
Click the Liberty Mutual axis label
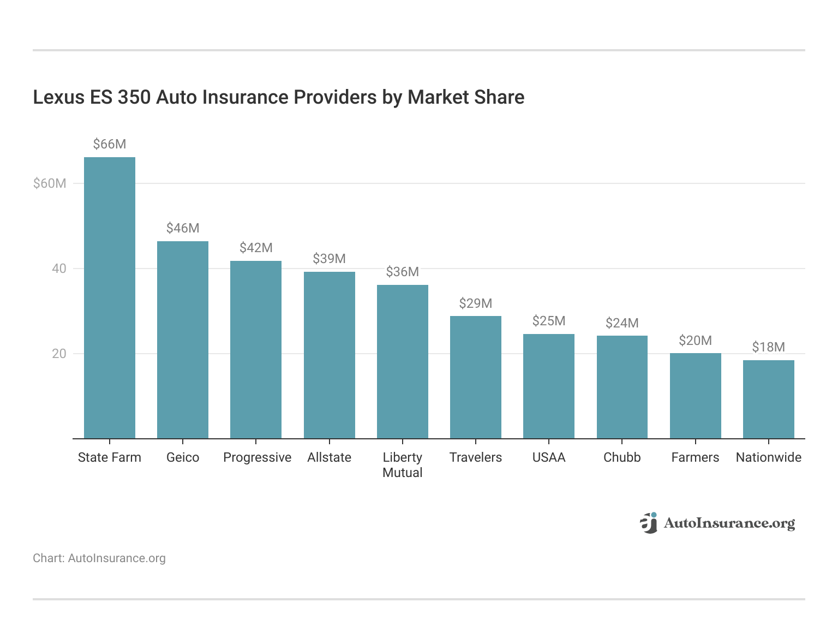pos(403,465)
